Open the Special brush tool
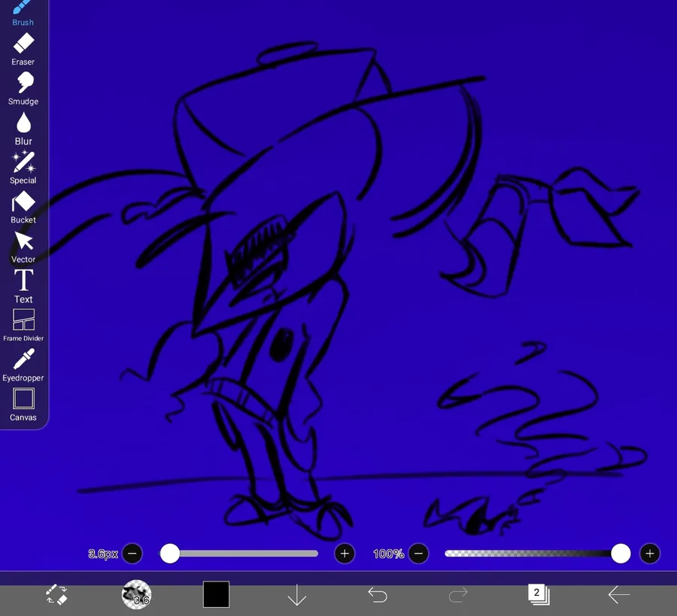Viewport: 677px width, 616px height. click(23, 168)
